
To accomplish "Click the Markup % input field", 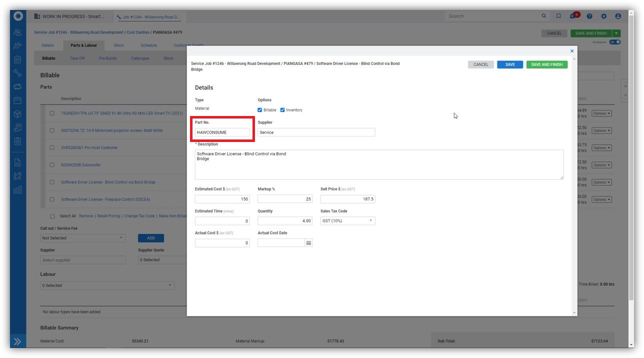I will point(285,199).
